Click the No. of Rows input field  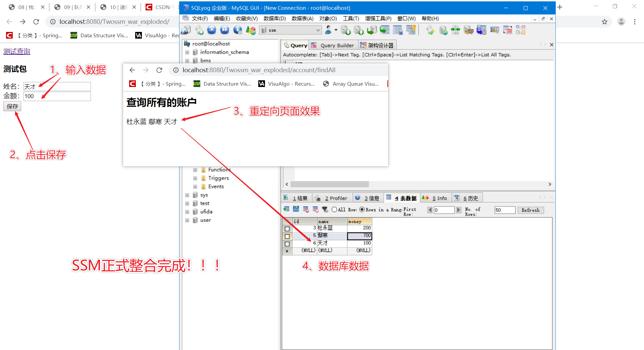(x=505, y=210)
